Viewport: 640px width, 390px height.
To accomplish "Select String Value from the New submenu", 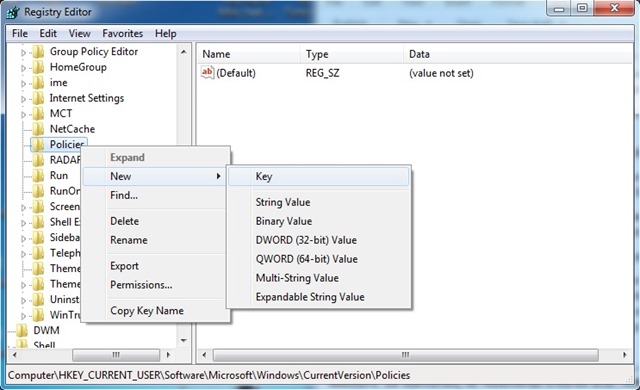I will tap(319, 202).
